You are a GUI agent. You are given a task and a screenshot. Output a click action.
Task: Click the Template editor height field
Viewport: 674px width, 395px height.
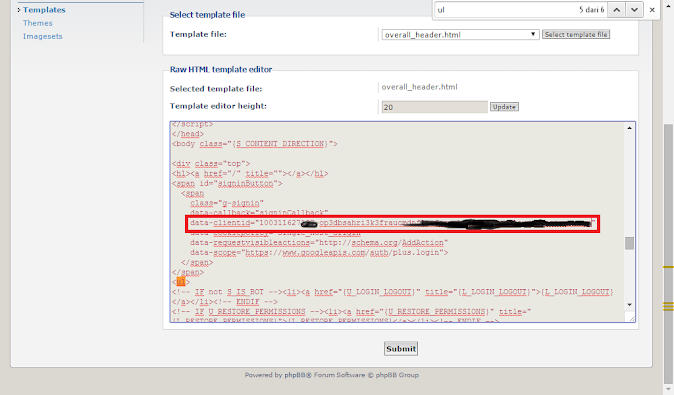(x=435, y=107)
